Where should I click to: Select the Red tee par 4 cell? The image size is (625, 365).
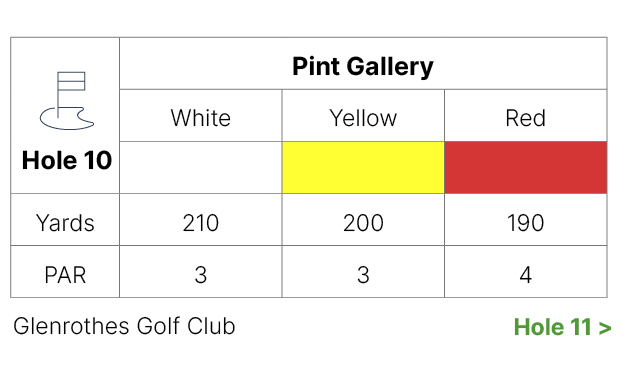point(526,271)
